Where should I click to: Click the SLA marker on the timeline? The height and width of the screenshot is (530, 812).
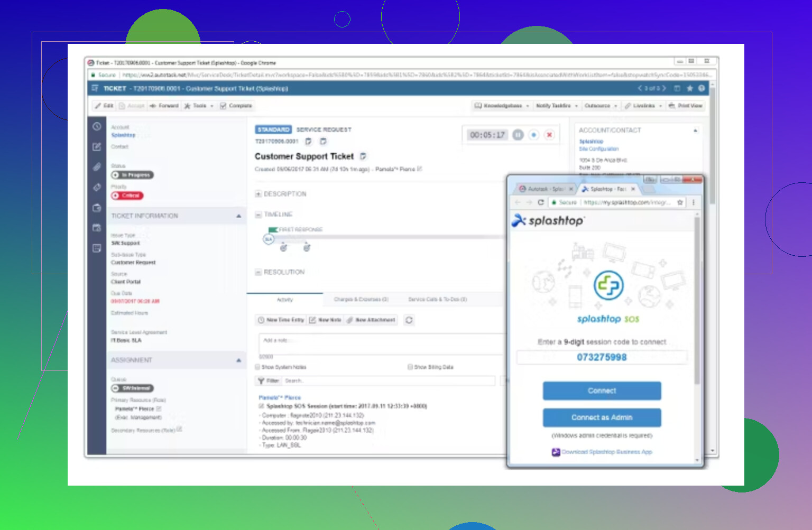[269, 239]
